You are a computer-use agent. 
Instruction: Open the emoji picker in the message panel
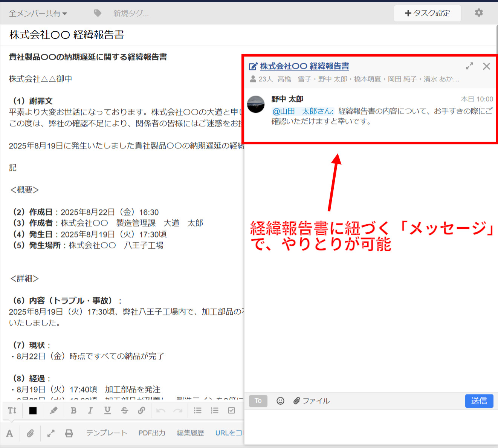[280, 401]
